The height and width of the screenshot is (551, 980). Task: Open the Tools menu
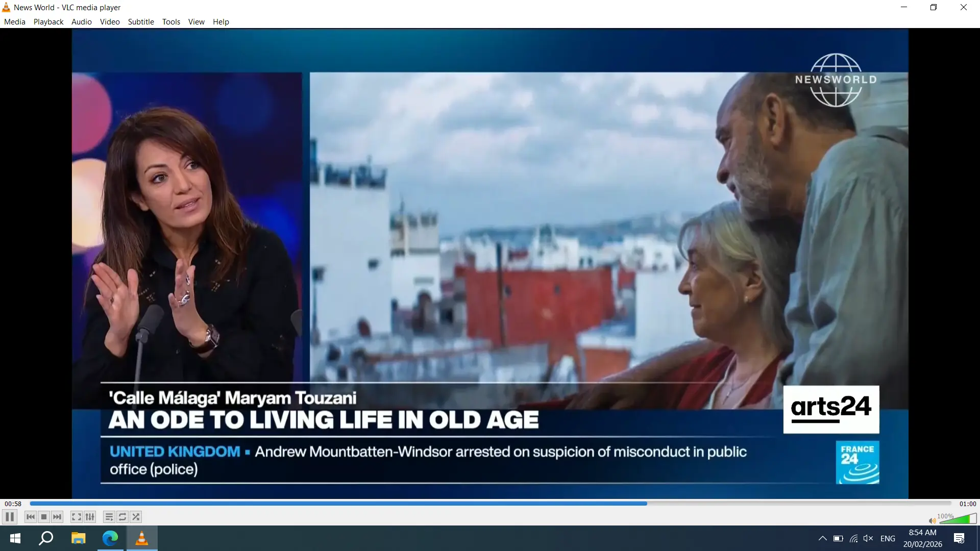click(x=171, y=22)
